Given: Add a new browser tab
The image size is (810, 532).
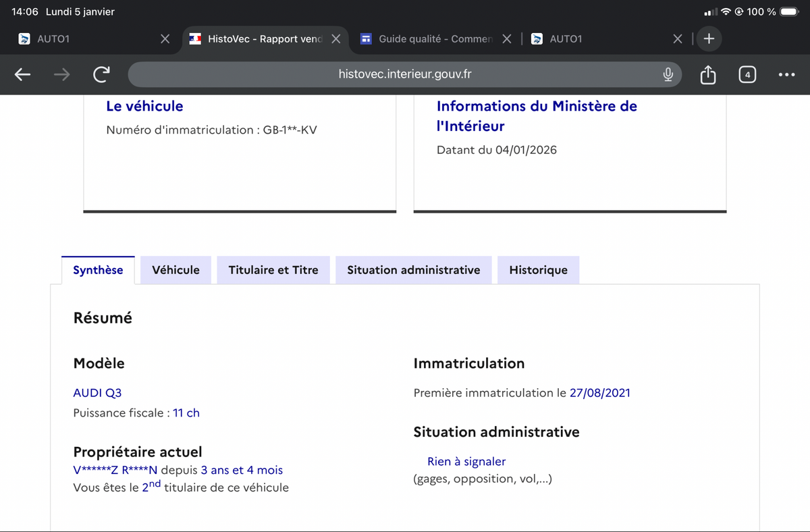Looking at the screenshot, I should (x=709, y=39).
